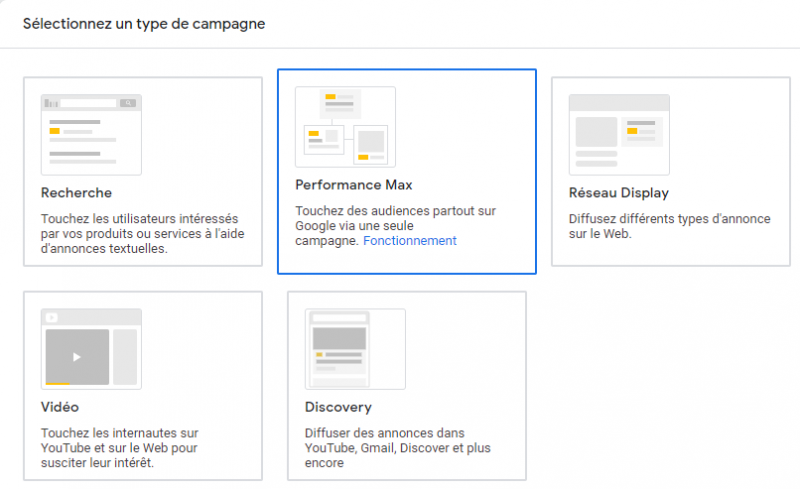The height and width of the screenshot is (489, 800).
Task: Select the Recherche campaign type title
Action: (x=76, y=193)
